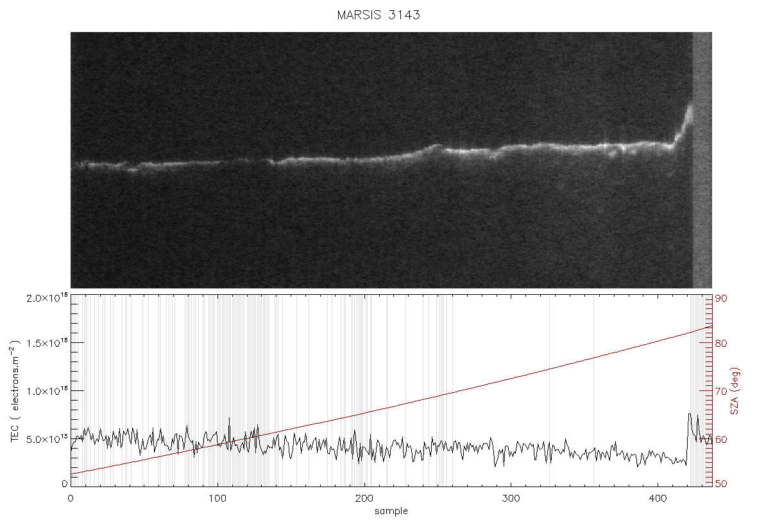This screenshot has height=532, width=757.
Task: Click the 70 tick on SZA axis
Action: [721, 391]
